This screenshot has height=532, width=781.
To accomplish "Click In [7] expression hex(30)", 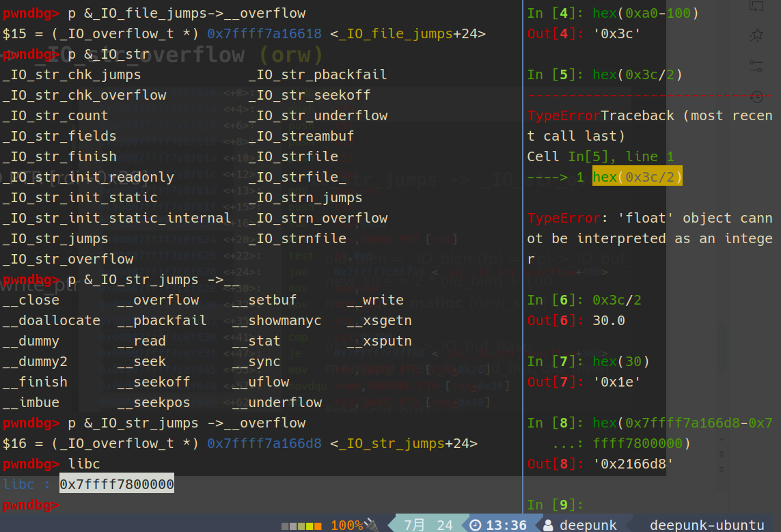I will coord(620,361).
